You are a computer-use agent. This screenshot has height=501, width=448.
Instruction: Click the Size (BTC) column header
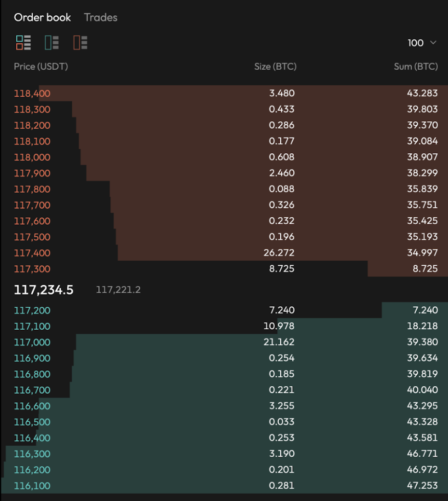(x=275, y=67)
